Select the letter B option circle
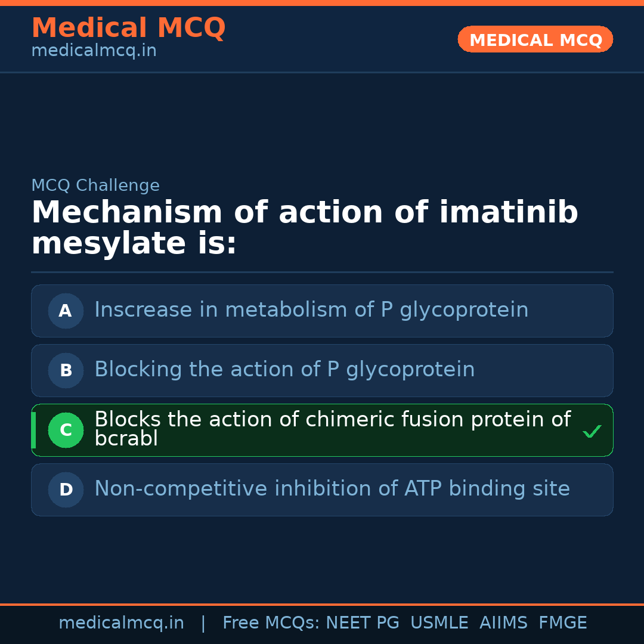Screen dimensions: 644x644 tap(66, 370)
